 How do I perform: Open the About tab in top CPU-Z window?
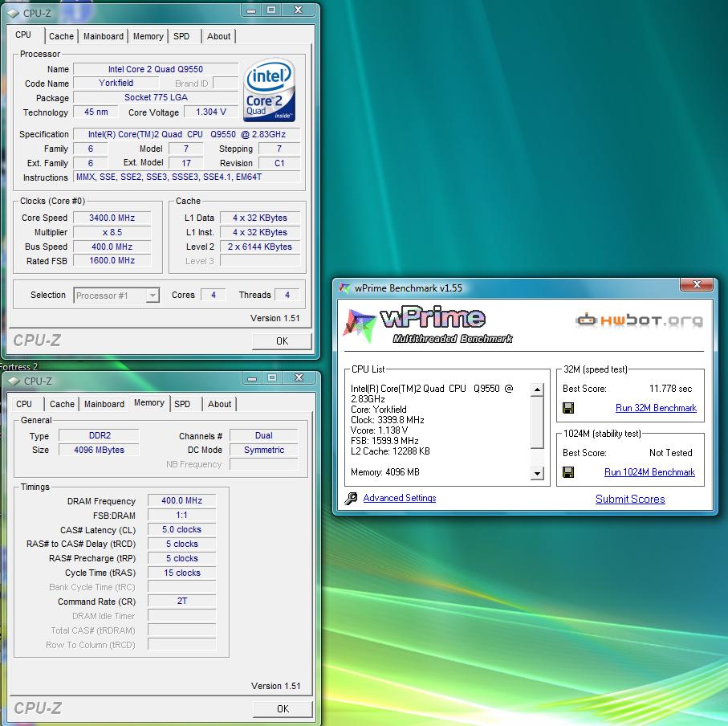[x=218, y=36]
